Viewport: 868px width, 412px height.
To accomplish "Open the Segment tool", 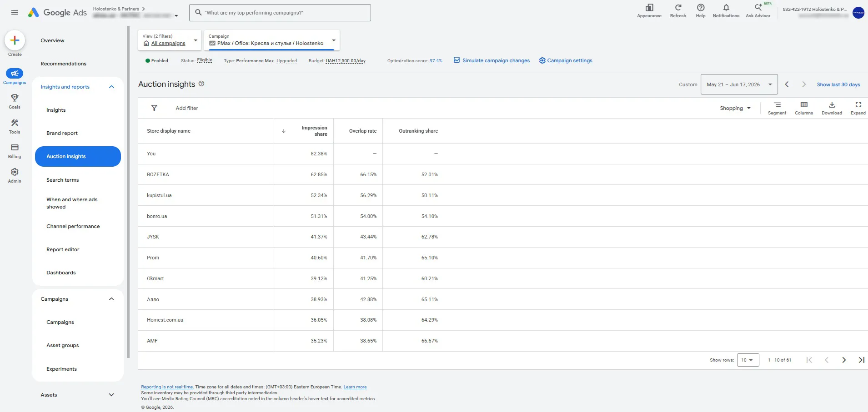I will 777,108.
